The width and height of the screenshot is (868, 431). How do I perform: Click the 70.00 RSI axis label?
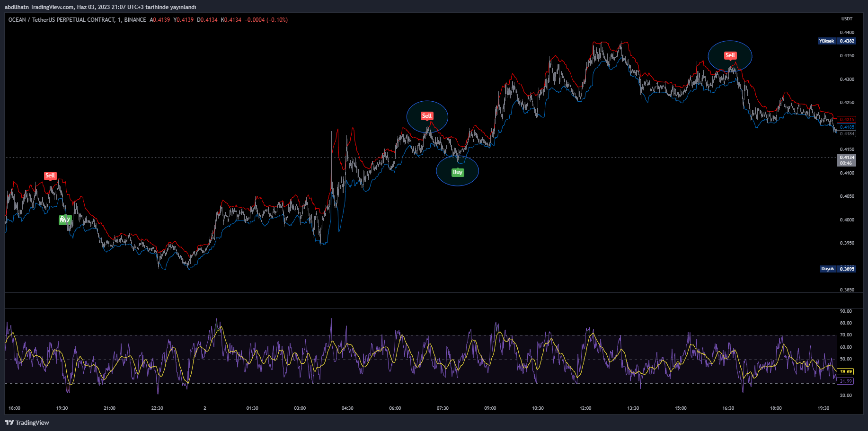pyautogui.click(x=845, y=335)
